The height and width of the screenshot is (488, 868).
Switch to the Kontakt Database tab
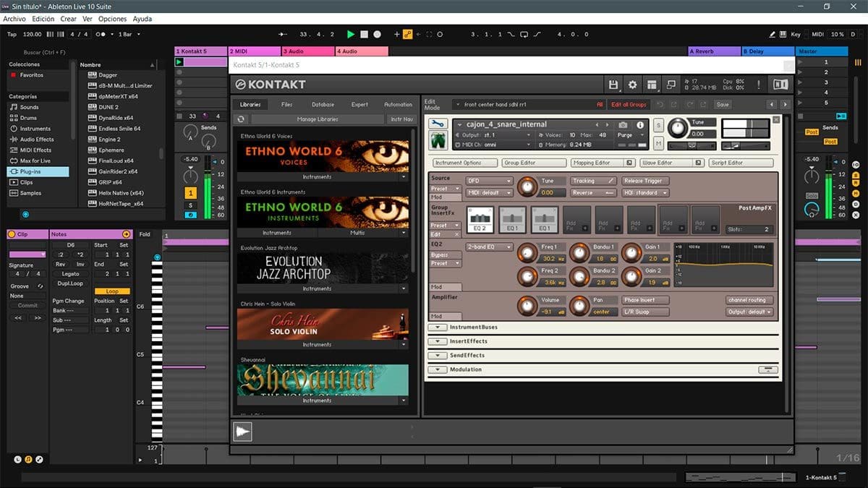[323, 105]
